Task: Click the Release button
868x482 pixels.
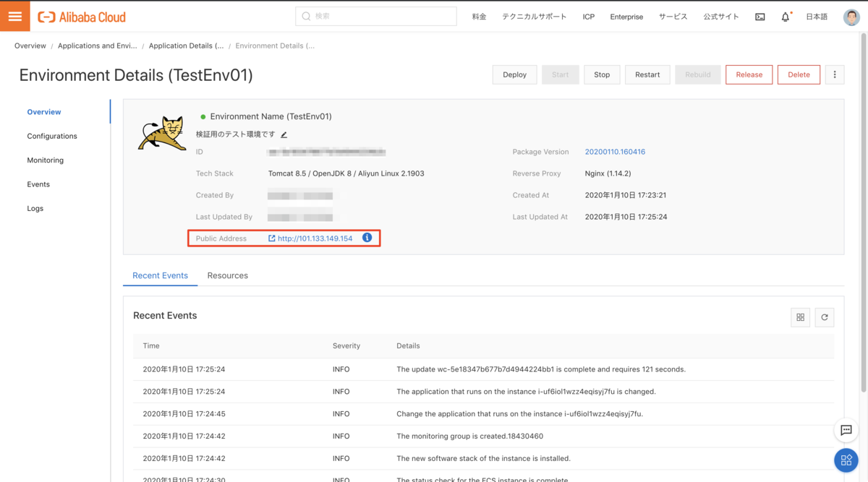Action: (x=749, y=74)
